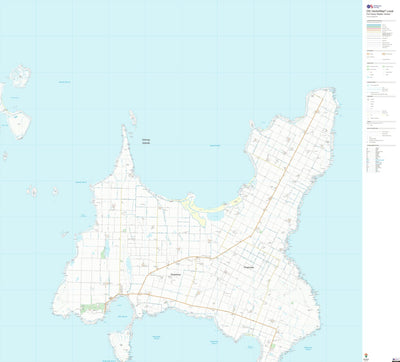Click the small round island in northwest sea
The width and height of the screenshot is (400, 362).
point(20,76)
